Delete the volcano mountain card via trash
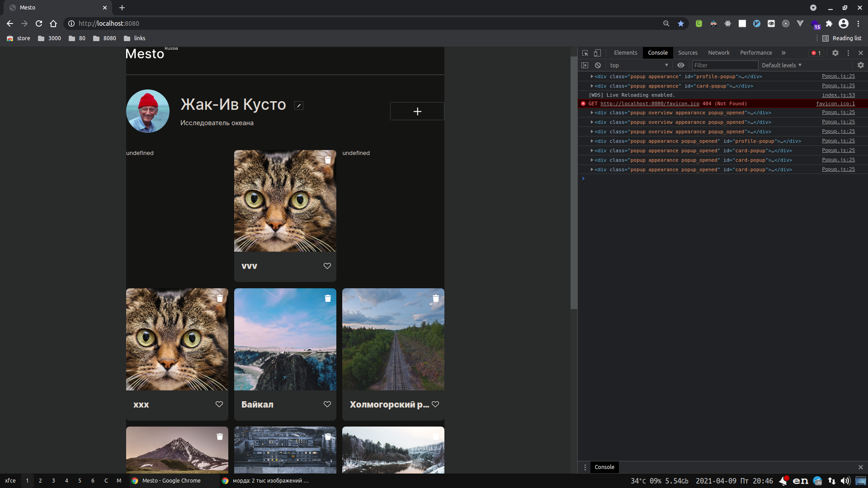This screenshot has width=868, height=488. coord(220,436)
